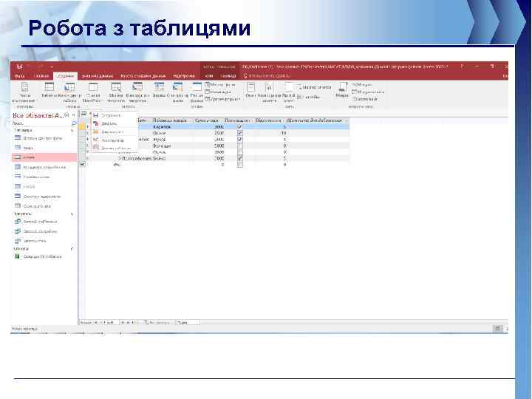Switch to Работа с базами данных tab
532x399 pixels.
(143, 76)
